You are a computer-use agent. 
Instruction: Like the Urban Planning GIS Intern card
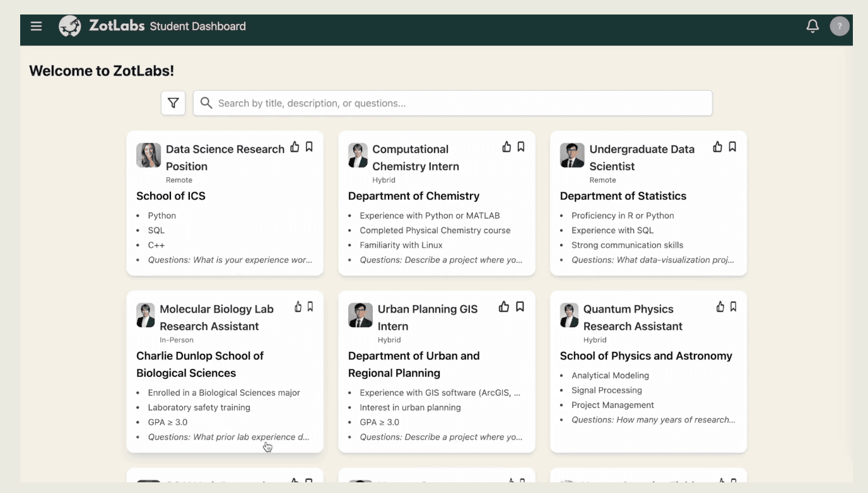tap(504, 307)
